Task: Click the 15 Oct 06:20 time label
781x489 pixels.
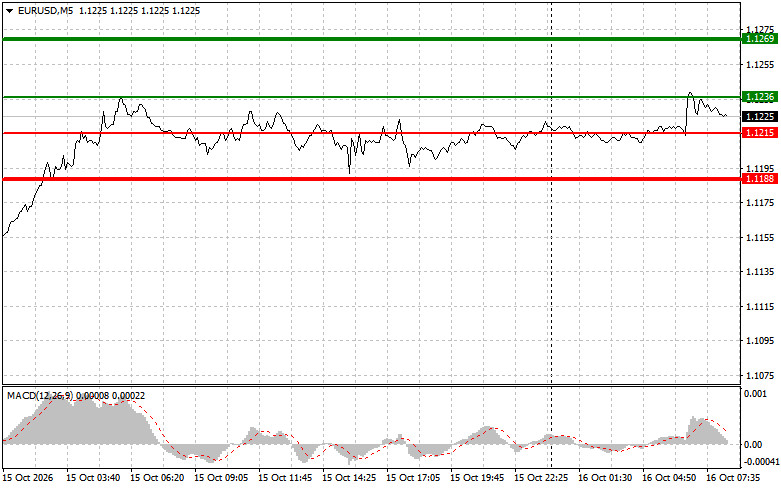Action: (157, 478)
